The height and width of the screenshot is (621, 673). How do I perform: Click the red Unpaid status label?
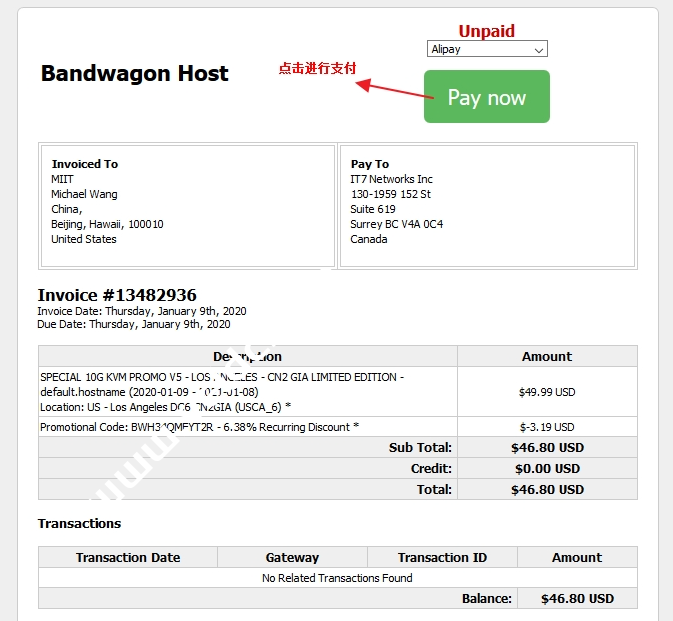click(x=486, y=31)
